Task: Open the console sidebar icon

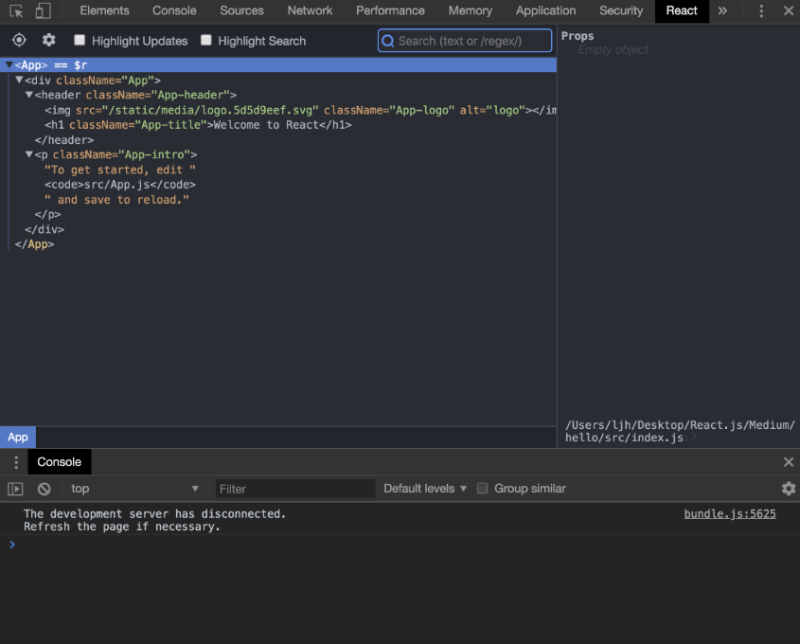Action: tap(14, 488)
